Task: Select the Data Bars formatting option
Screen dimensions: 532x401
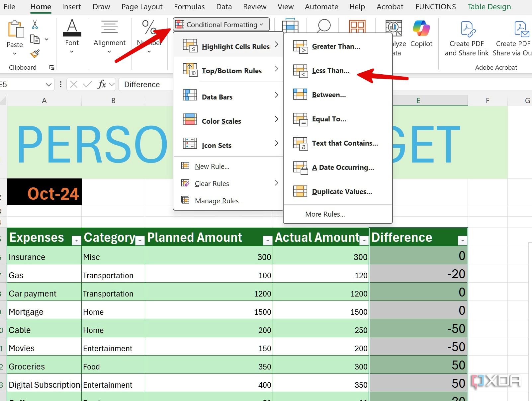Action: click(217, 97)
